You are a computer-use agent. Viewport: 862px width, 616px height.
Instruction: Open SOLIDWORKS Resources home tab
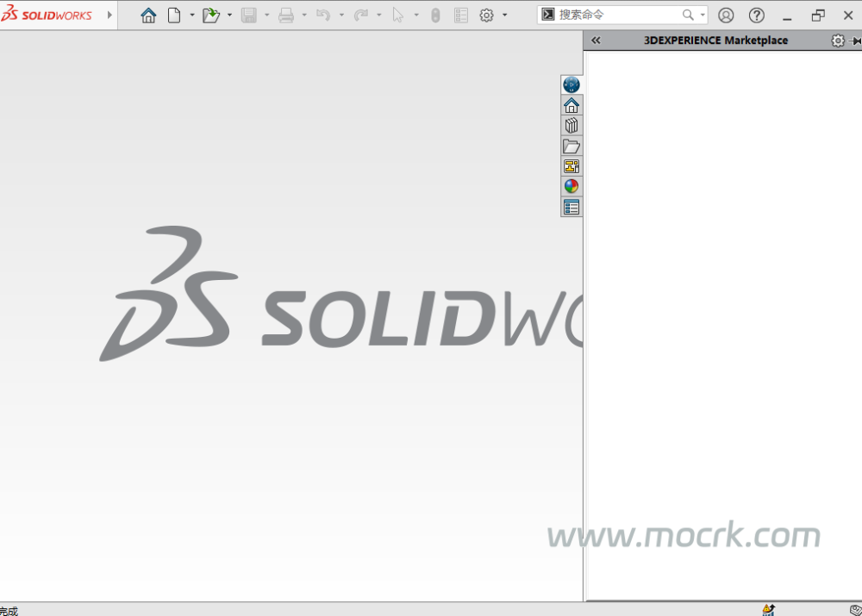click(571, 105)
